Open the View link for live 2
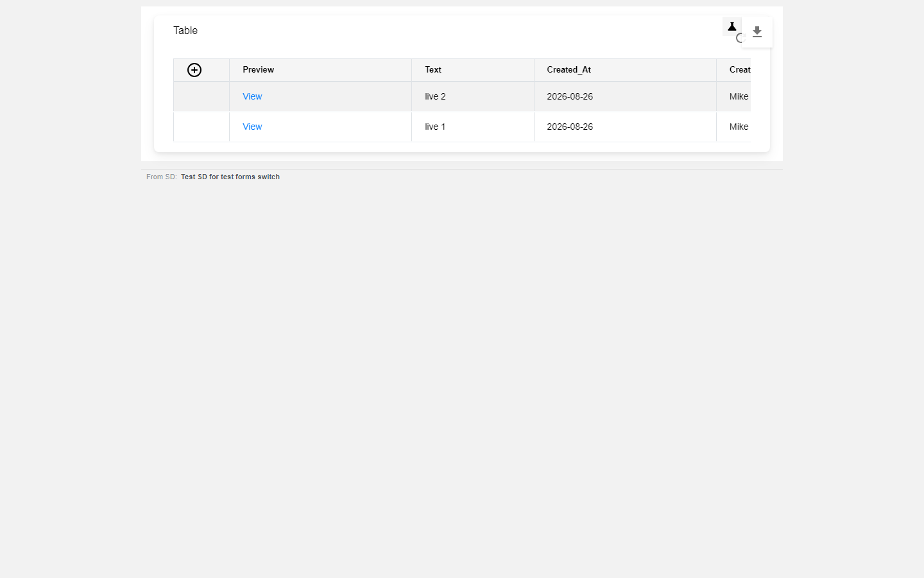The width and height of the screenshot is (924, 578). (x=252, y=96)
